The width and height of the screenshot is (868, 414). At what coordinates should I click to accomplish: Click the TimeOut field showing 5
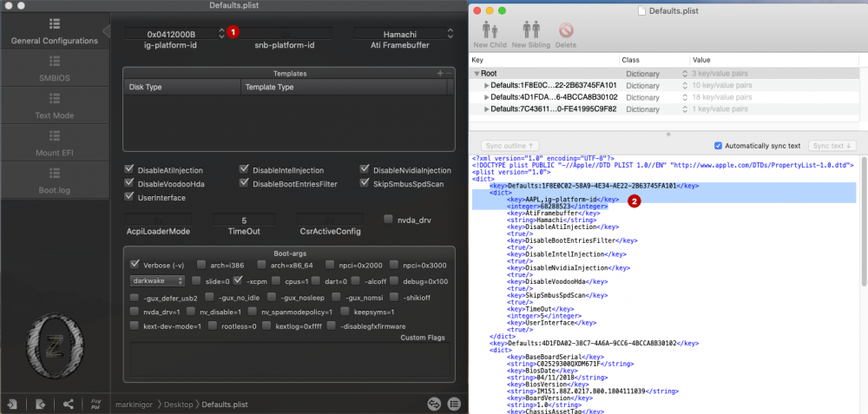pyautogui.click(x=244, y=220)
